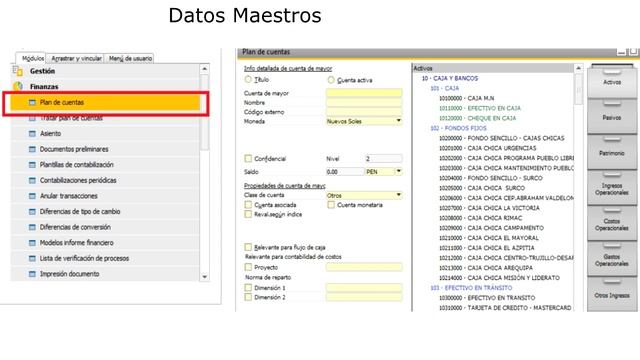
Task: Select account 10213000 - CAJA CHICA AREQUIPA
Action: point(486,268)
